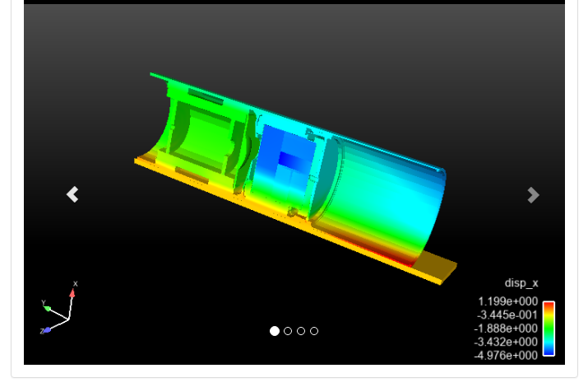The height and width of the screenshot is (387, 588).
Task: Select the second carousel indicator dot
Action: click(x=288, y=331)
